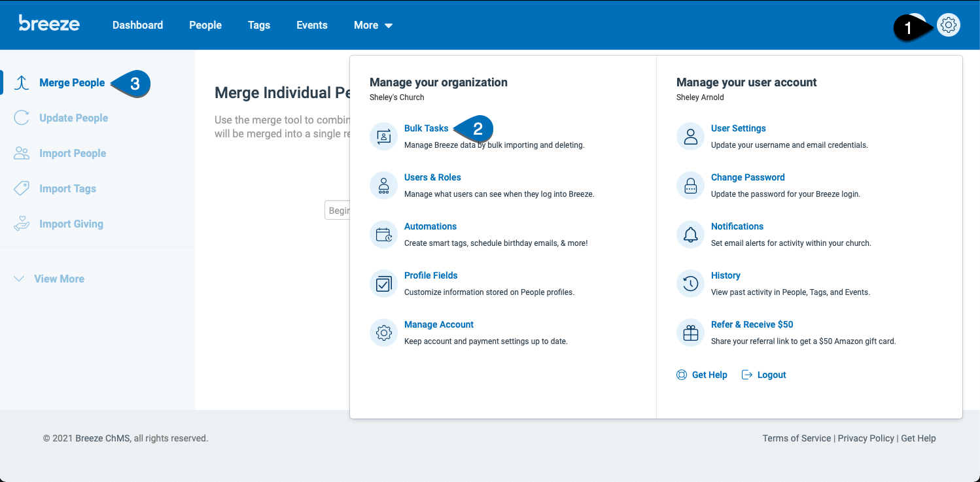Click the Get Help footer link

[x=919, y=438]
